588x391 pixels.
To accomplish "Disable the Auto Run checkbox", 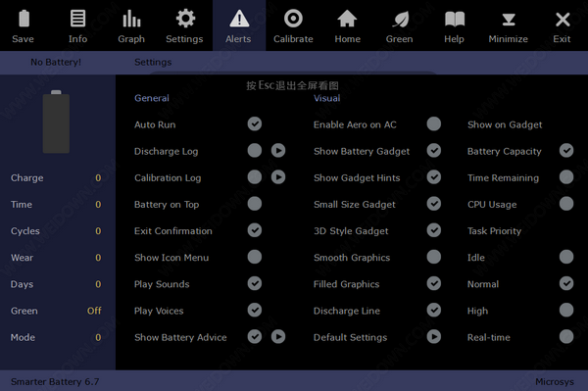I will [255, 124].
